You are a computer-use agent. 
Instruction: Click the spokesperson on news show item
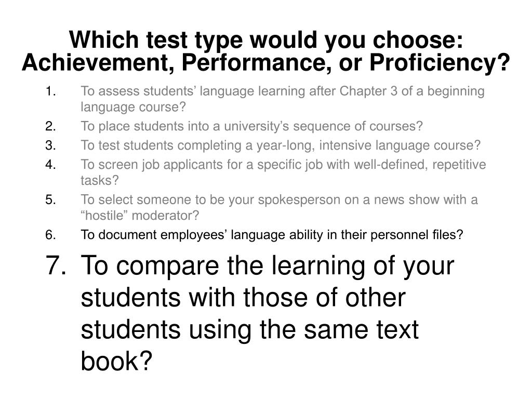coord(279,207)
